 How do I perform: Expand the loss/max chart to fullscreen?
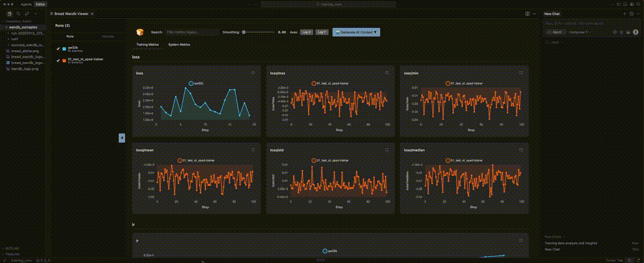point(387,72)
